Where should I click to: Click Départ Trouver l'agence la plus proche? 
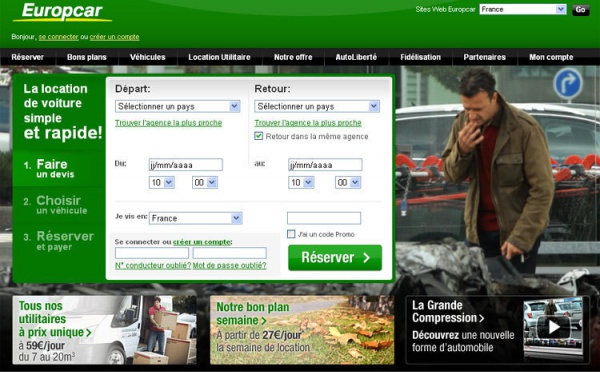tap(168, 123)
